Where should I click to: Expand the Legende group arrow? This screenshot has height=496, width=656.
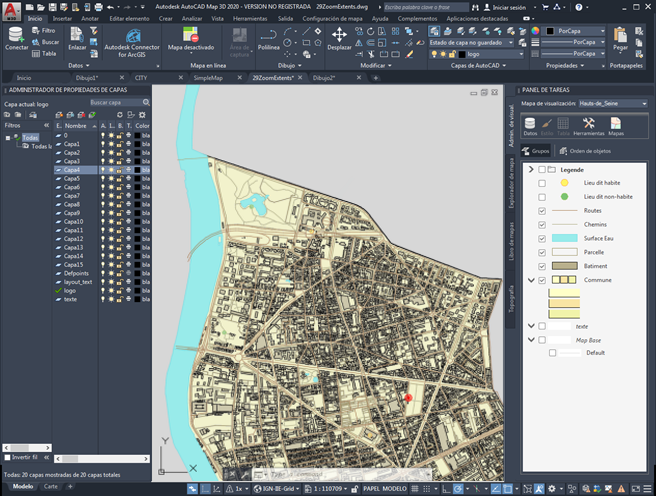coord(530,170)
